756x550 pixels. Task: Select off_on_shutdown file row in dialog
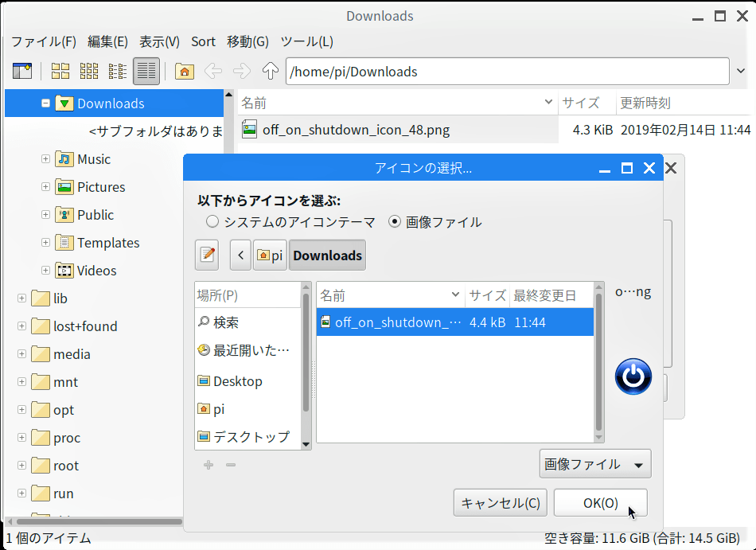(454, 322)
